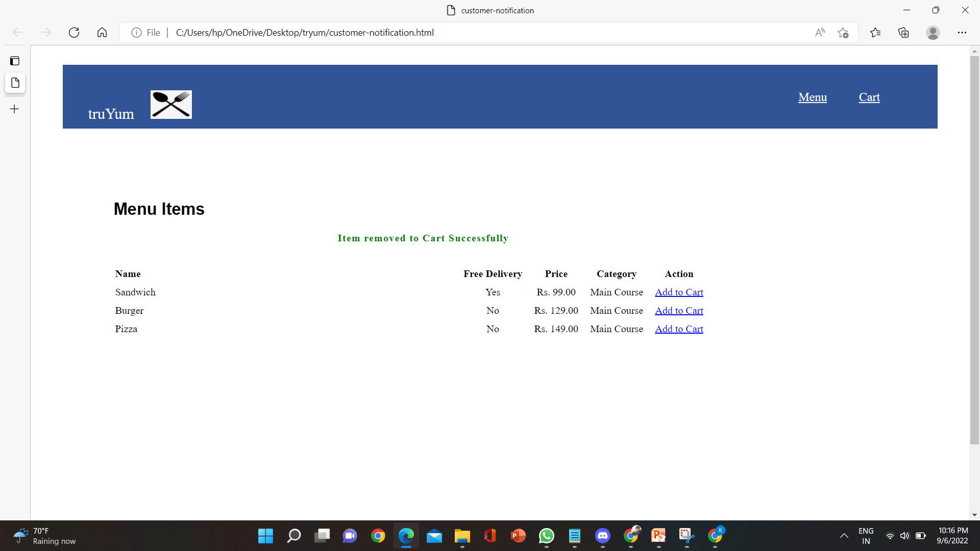Click the Cart navigation link
980x551 pixels.
point(869,97)
